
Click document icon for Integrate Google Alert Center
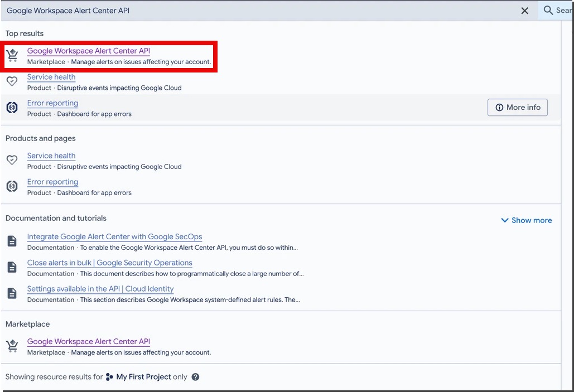[12, 241]
